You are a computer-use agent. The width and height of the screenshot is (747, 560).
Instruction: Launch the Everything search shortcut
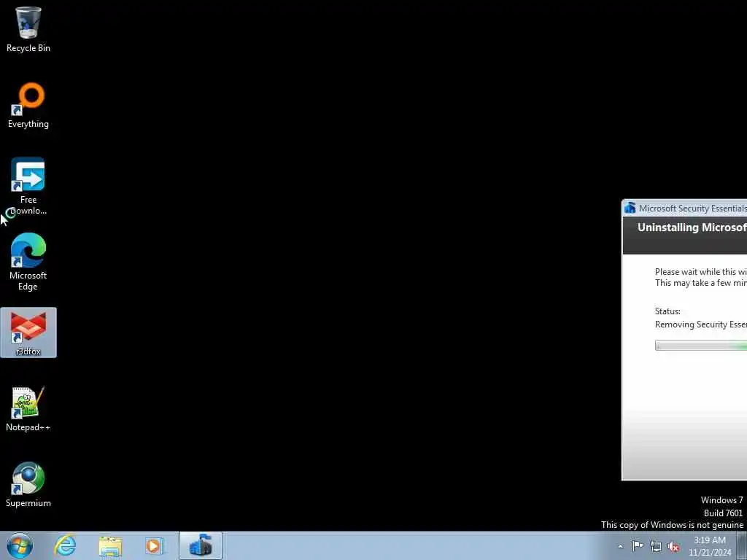point(28,105)
